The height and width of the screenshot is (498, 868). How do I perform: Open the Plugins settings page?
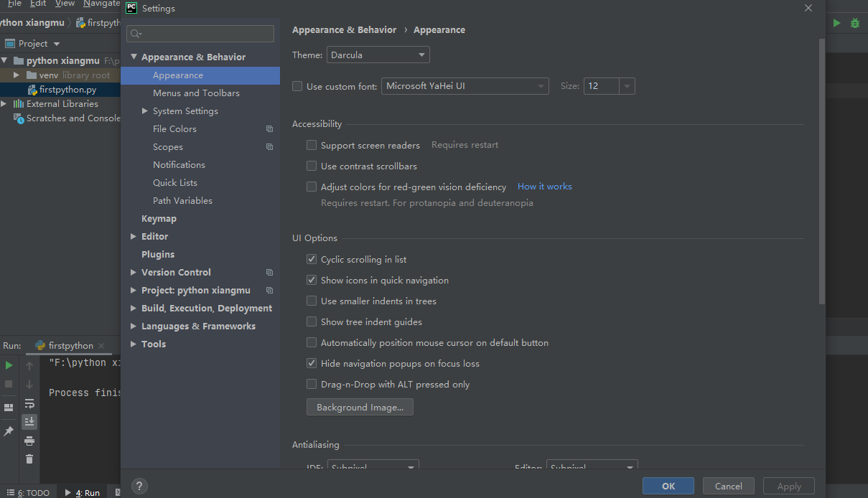click(158, 255)
